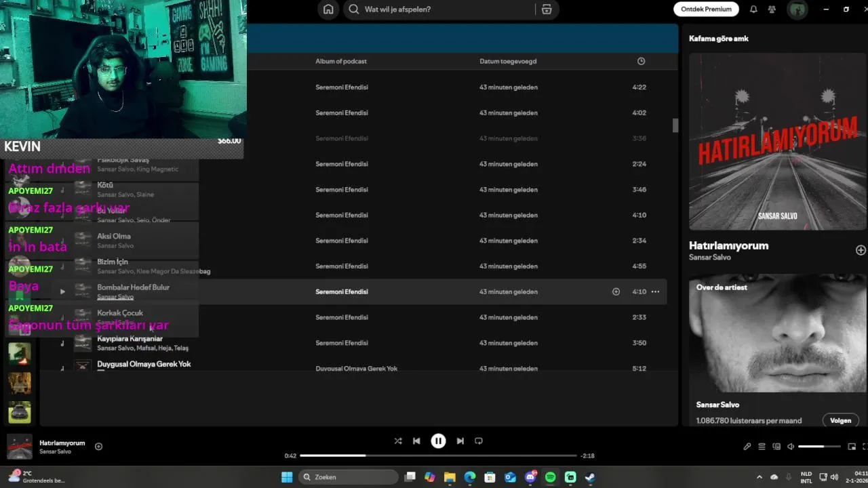
Task: Seek within the song progress bar
Action: tap(438, 455)
